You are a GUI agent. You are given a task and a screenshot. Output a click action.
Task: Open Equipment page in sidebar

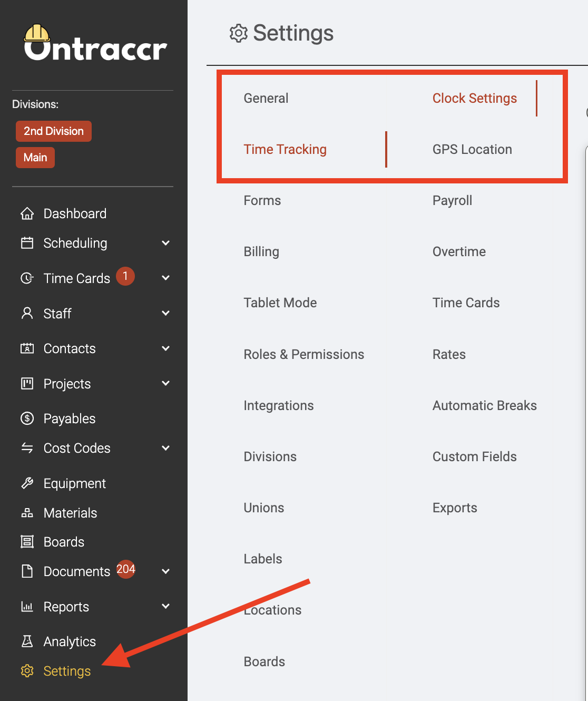[x=75, y=483]
